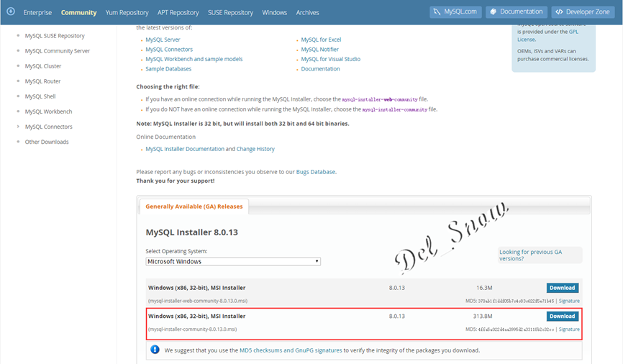Open the MySQL Server link
The image size is (623, 364).
click(163, 40)
